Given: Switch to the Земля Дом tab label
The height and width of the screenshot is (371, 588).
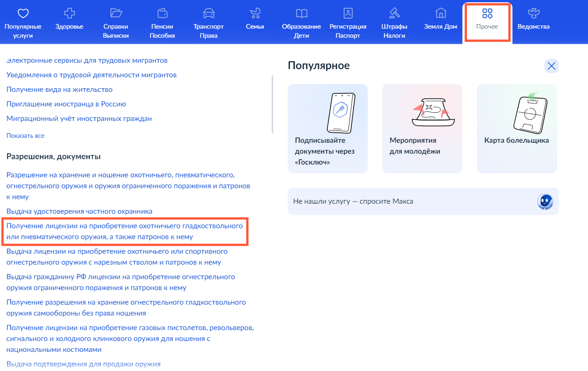Looking at the screenshot, I should 441,26.
